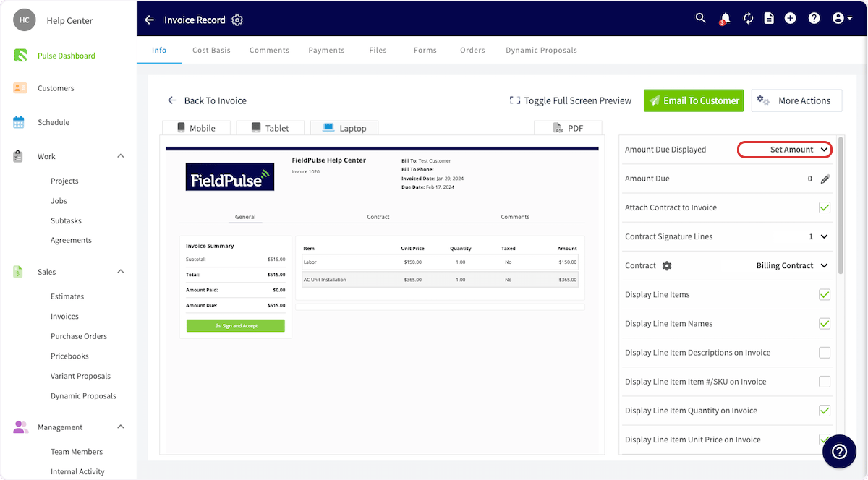
Task: Select the Tablet preview button
Action: [x=271, y=128]
